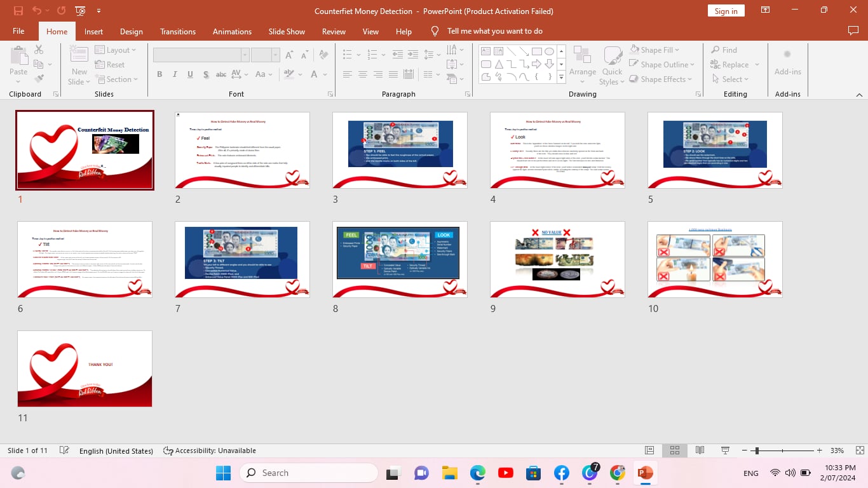
Task: Click the Redo icon in the quick access toolbar
Action: pos(61,11)
